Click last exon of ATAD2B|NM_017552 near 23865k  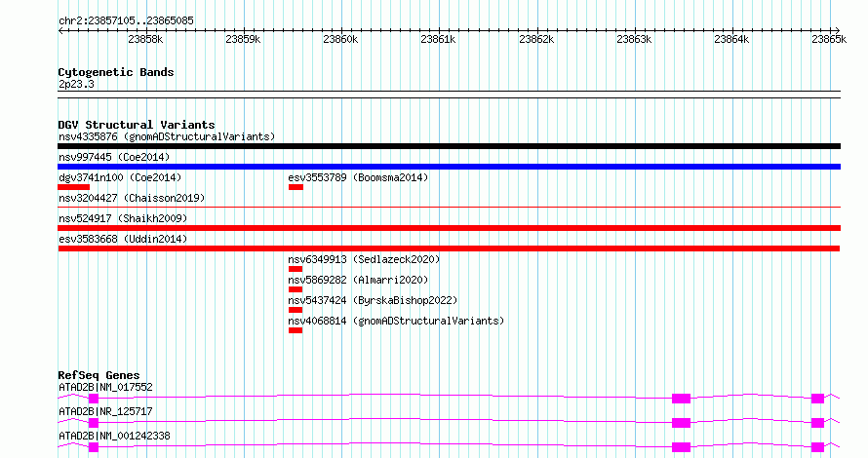pyautogui.click(x=817, y=399)
